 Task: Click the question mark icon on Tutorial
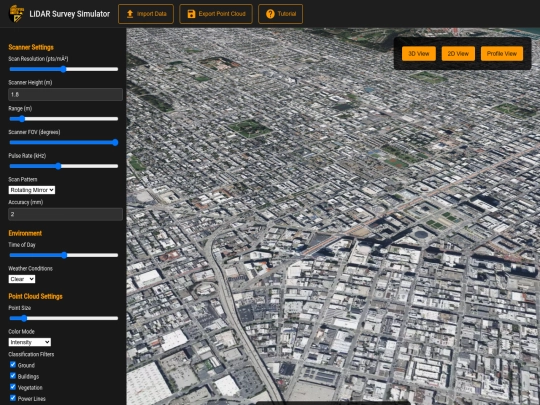coord(270,14)
